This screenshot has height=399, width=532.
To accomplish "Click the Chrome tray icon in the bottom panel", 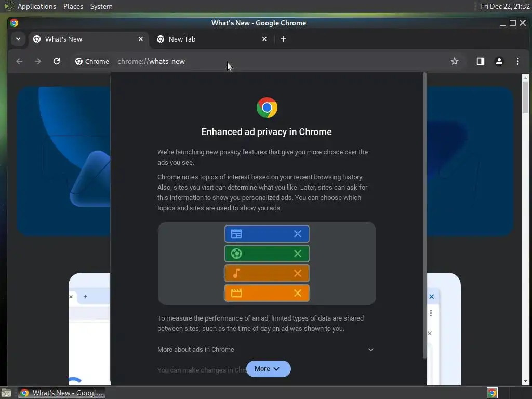I will pyautogui.click(x=492, y=393).
